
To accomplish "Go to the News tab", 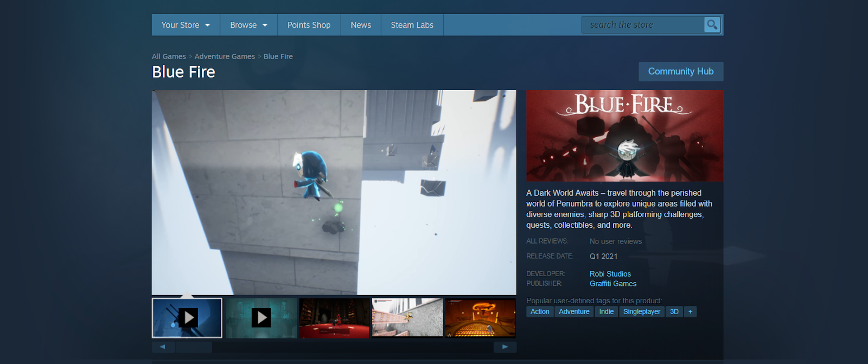I will (361, 25).
